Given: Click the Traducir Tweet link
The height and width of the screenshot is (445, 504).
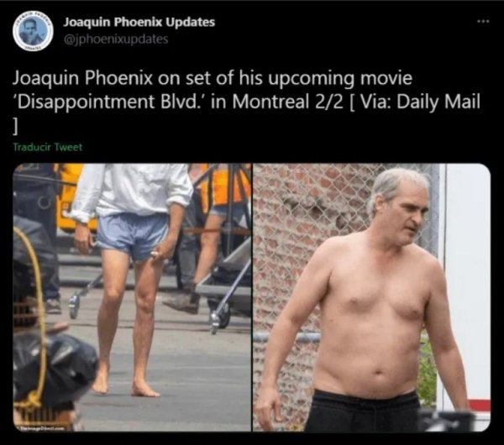Looking at the screenshot, I should (48, 147).
